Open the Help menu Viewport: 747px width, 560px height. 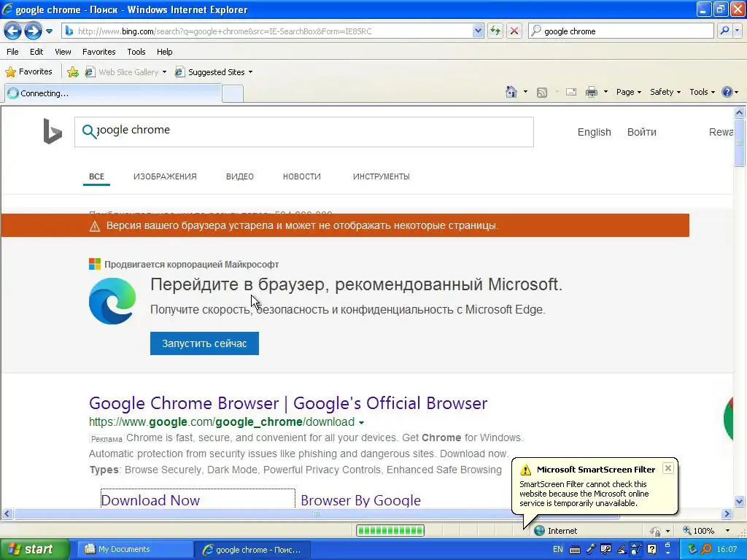tap(165, 52)
